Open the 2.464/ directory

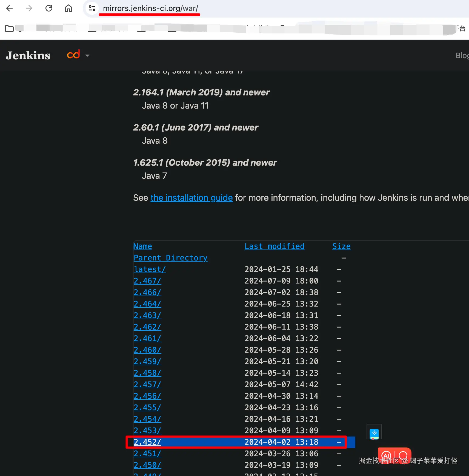click(147, 304)
